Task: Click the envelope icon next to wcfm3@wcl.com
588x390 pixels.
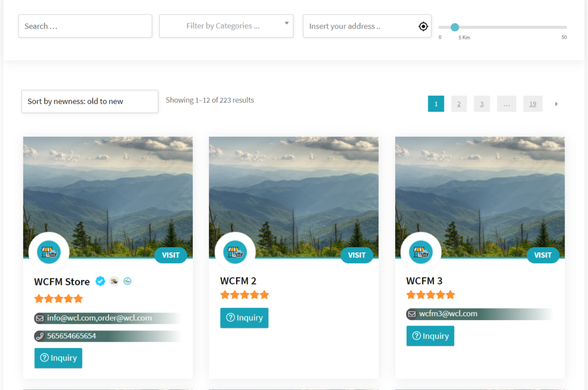Action: pos(412,314)
